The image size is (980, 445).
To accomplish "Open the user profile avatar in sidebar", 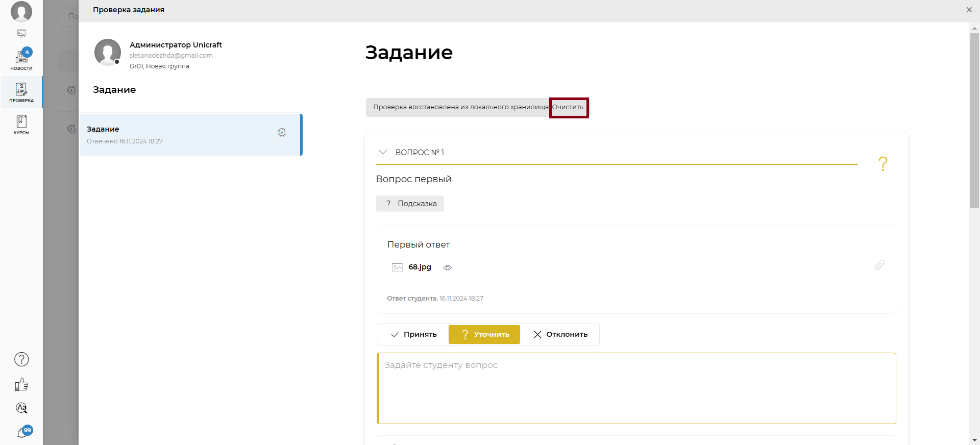I will click(21, 11).
